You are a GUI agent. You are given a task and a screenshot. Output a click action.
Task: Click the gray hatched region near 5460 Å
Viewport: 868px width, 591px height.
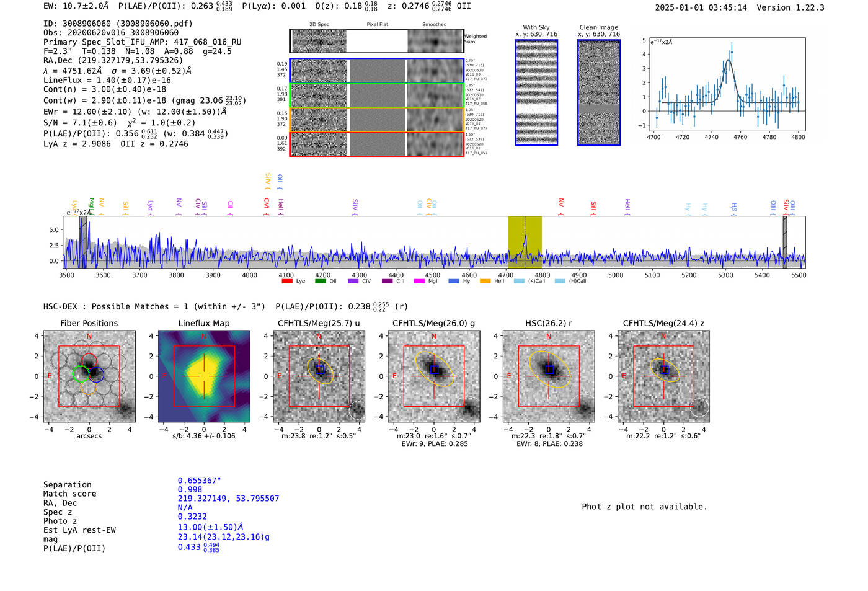(x=785, y=242)
